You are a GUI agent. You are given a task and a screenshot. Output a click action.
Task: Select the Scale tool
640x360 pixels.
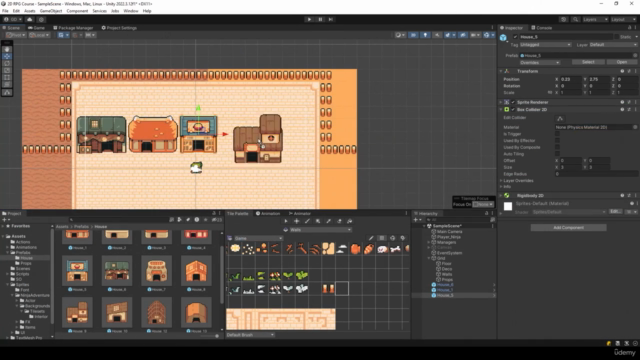click(x=7, y=70)
